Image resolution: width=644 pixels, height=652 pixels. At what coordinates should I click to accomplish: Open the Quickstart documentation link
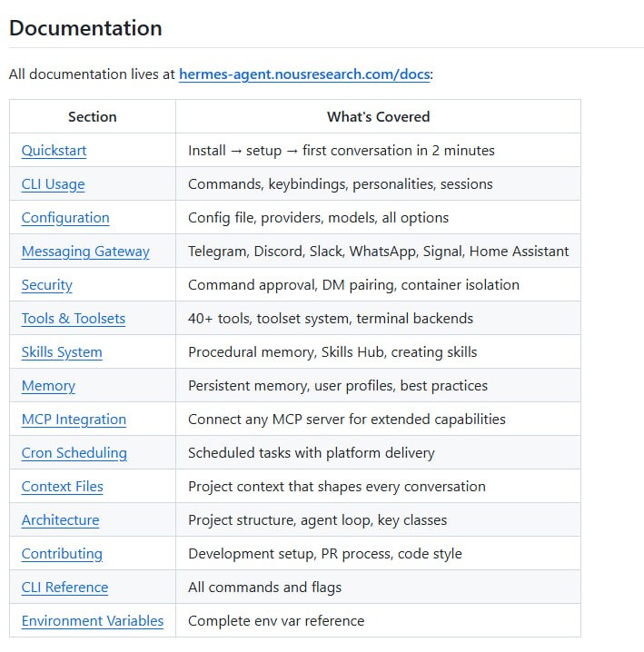[54, 151]
